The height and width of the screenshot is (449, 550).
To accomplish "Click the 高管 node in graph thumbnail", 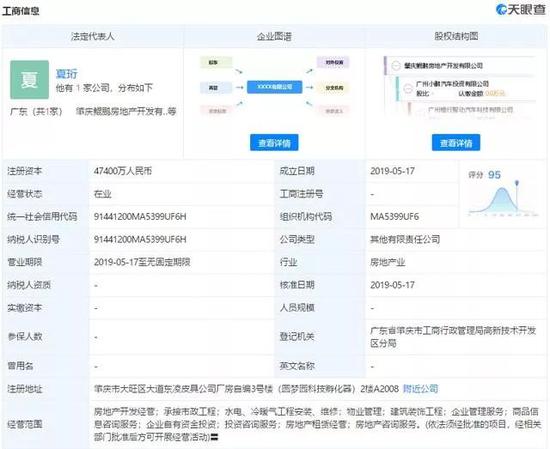I will click(x=216, y=88).
